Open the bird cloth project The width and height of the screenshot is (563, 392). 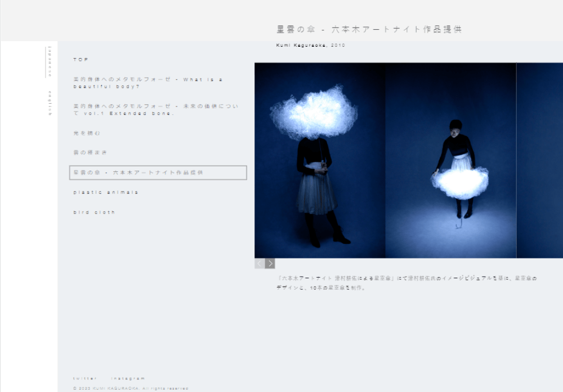(x=94, y=212)
